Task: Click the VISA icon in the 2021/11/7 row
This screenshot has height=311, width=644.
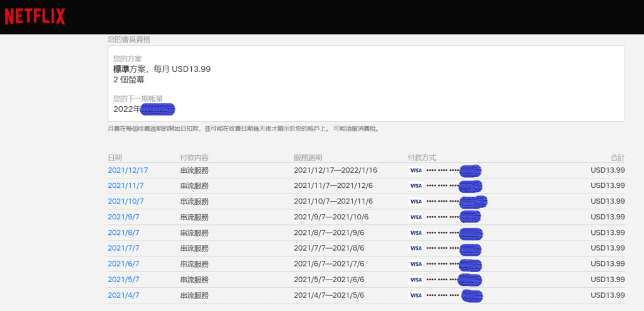Action: coord(416,186)
